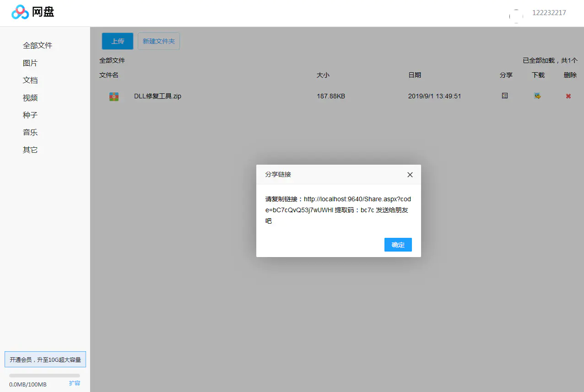Create a folder with 新建文件夹
The image size is (584, 392).
pyautogui.click(x=158, y=41)
